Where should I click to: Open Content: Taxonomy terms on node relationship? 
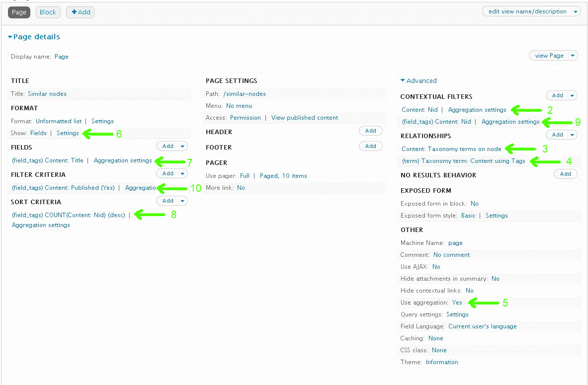451,149
